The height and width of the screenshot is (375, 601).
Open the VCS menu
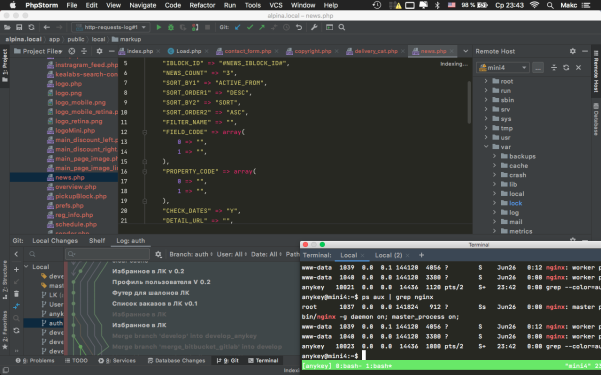pyautogui.click(x=276, y=5)
